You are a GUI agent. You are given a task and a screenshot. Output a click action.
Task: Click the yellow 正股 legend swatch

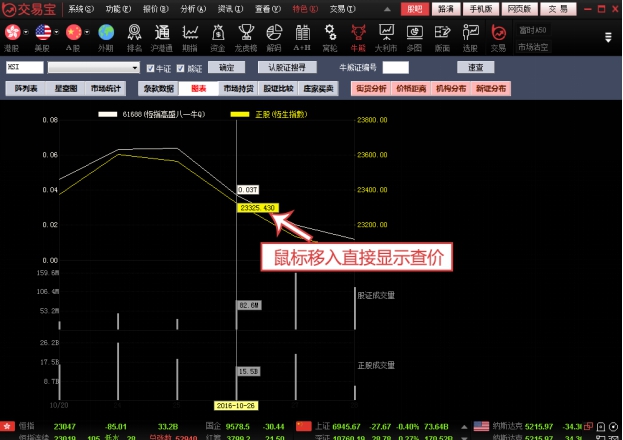pyautogui.click(x=240, y=114)
